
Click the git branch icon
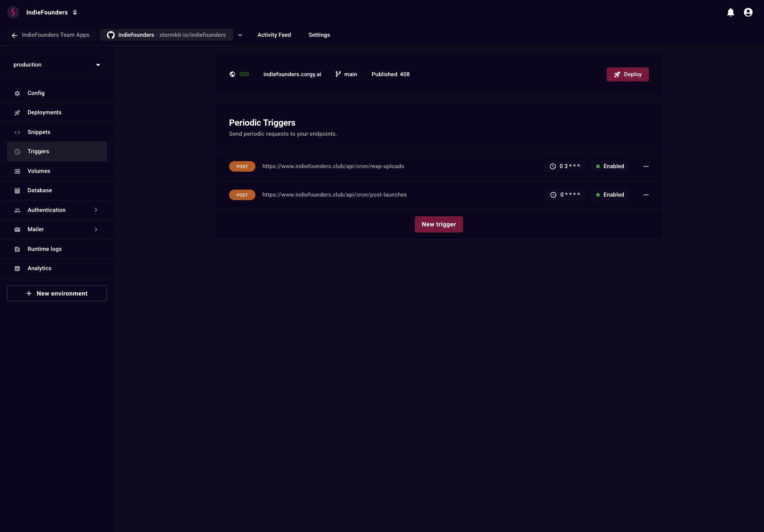338,74
